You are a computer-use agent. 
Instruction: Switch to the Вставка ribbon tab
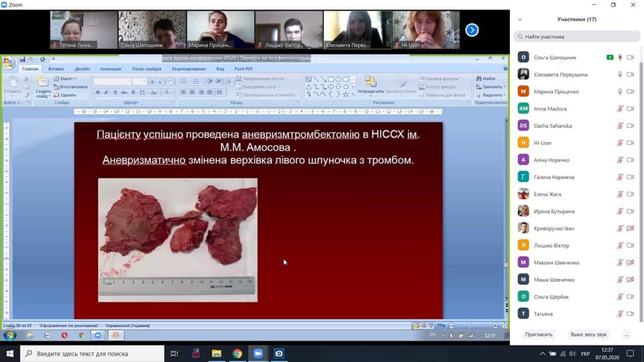click(x=56, y=69)
